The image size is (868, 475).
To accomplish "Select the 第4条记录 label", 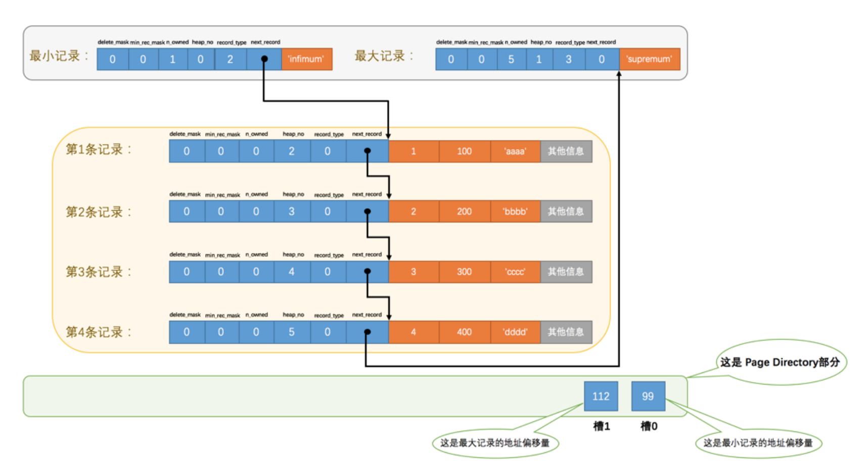I will (99, 332).
